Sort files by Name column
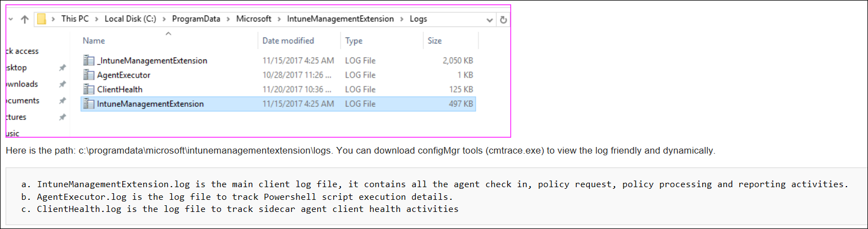Screen dimensions: 868x229 [94, 41]
